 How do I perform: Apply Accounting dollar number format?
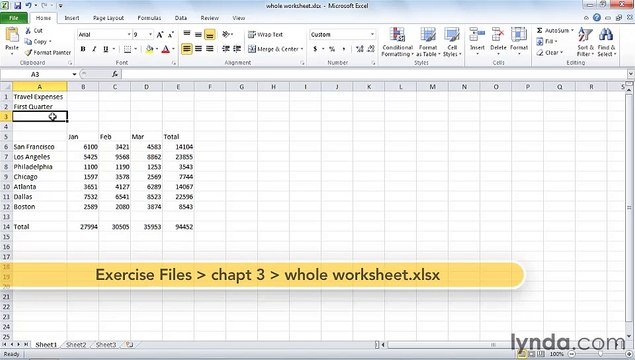click(315, 49)
